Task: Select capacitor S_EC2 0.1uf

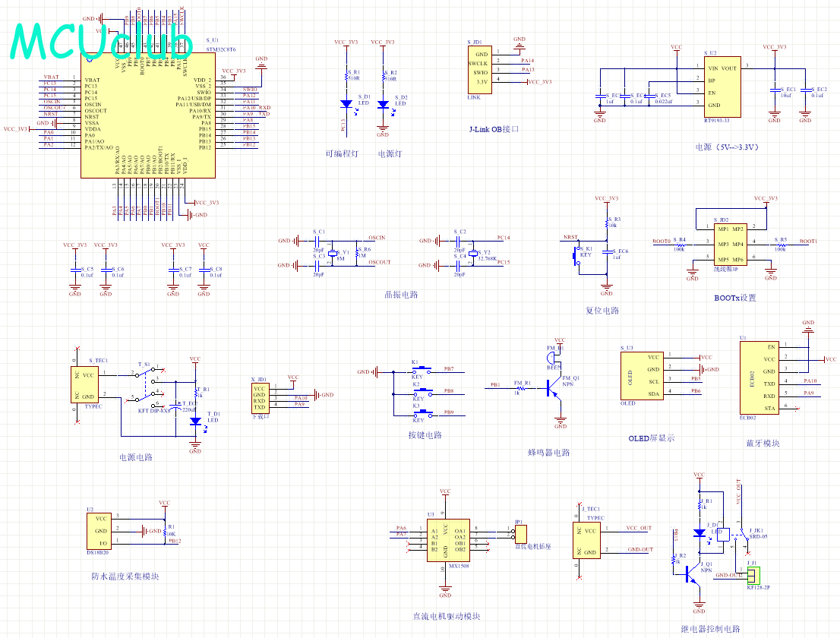Action: 805,90
